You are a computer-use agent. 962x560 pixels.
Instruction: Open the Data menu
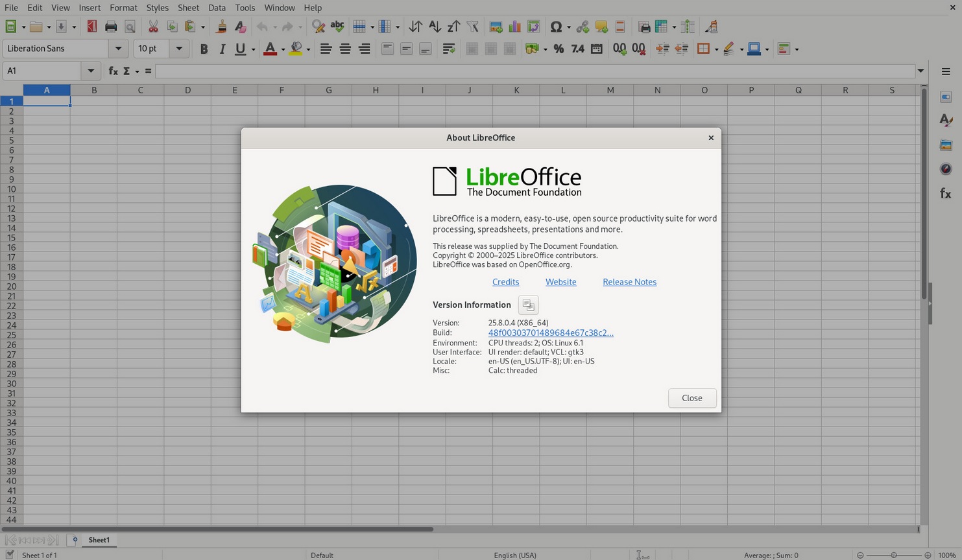click(x=217, y=8)
